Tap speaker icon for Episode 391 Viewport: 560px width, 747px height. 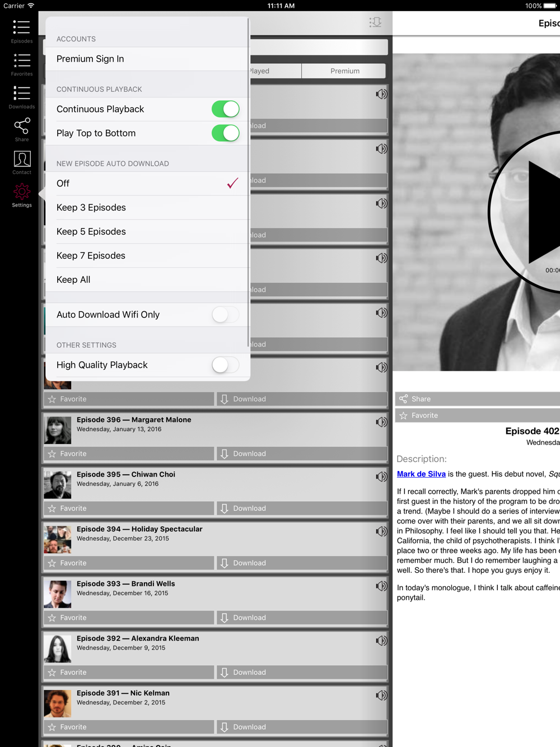tap(381, 695)
